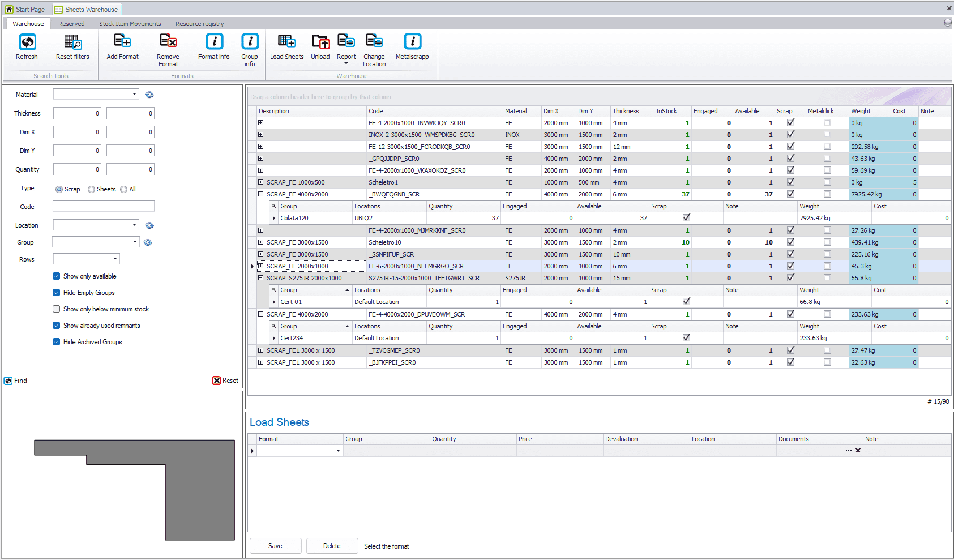Open the Material dropdown filter

(x=134, y=95)
